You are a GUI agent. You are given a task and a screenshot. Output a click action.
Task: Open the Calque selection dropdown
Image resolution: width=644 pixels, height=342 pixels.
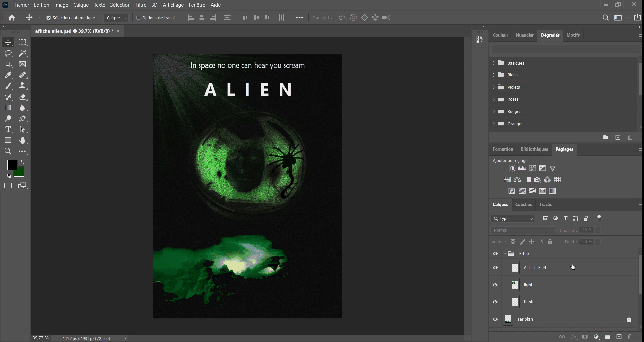click(x=116, y=18)
